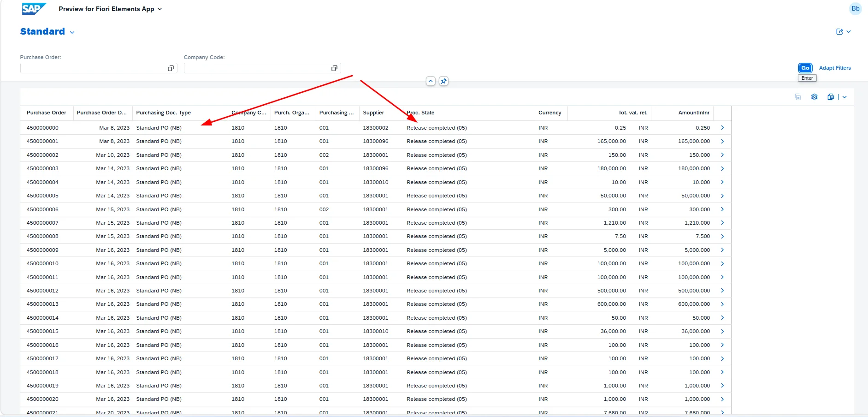Image resolution: width=868 pixels, height=417 pixels.
Task: Click supplier 18300096 in row 4500000001
Action: 376,141
